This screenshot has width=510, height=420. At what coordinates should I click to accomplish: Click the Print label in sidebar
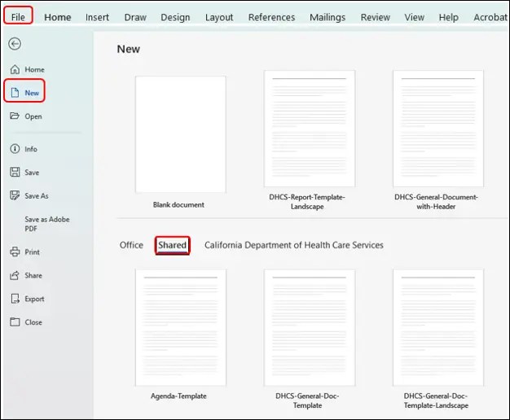[33, 252]
